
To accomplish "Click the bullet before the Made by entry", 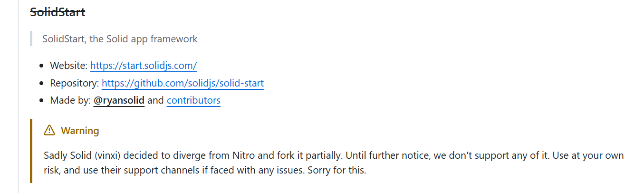I will point(41,100).
